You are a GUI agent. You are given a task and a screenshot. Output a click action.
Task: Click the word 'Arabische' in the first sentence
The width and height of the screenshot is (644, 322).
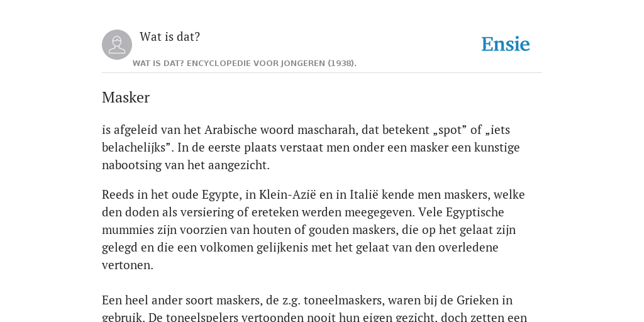pos(231,130)
